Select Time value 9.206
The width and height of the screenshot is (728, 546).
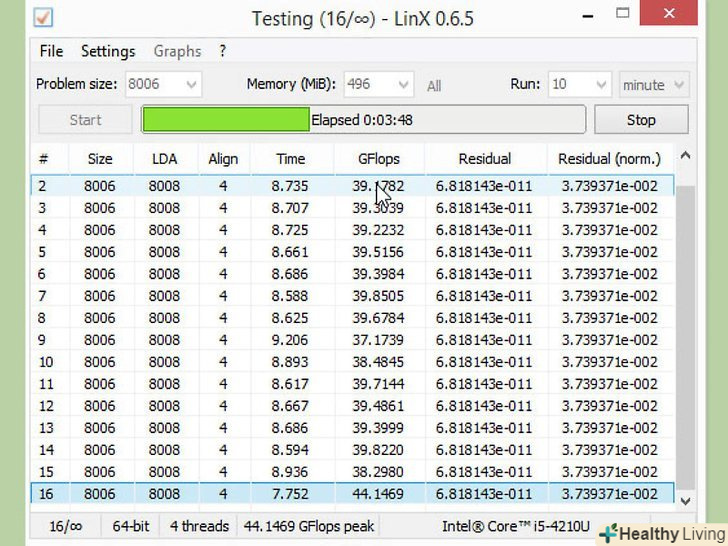tap(290, 340)
